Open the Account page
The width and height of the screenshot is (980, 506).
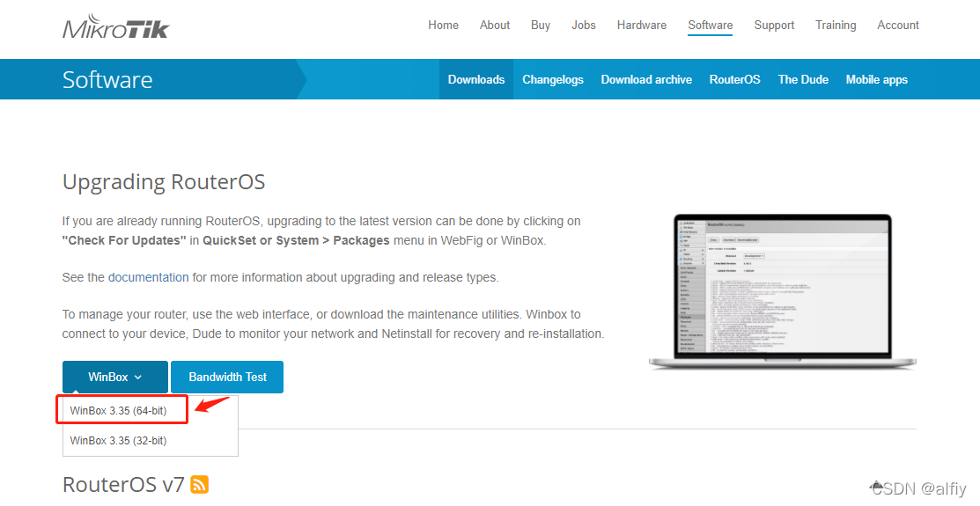(898, 25)
